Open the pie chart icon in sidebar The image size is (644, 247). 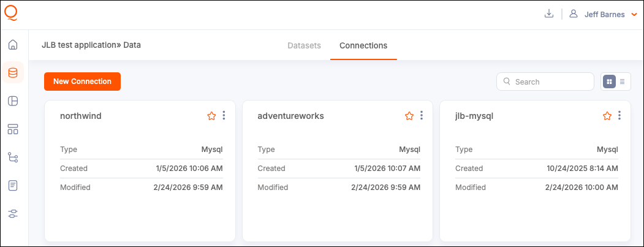click(13, 101)
